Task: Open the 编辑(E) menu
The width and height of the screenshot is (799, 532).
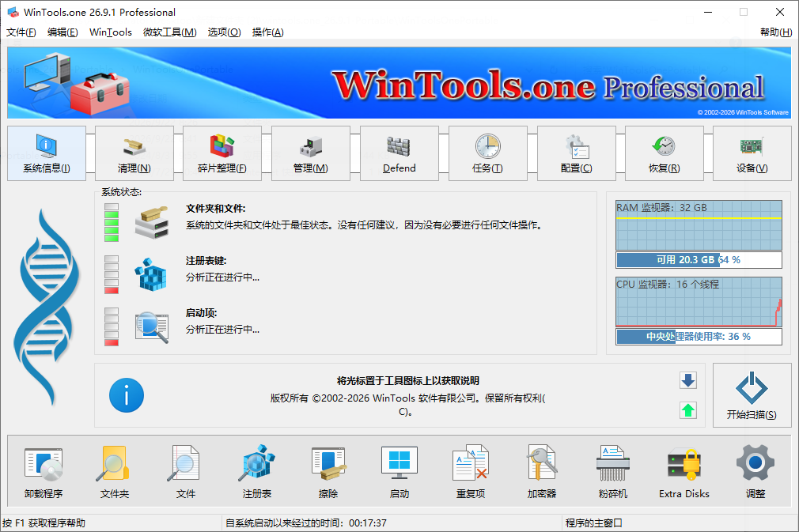Action: [62, 32]
